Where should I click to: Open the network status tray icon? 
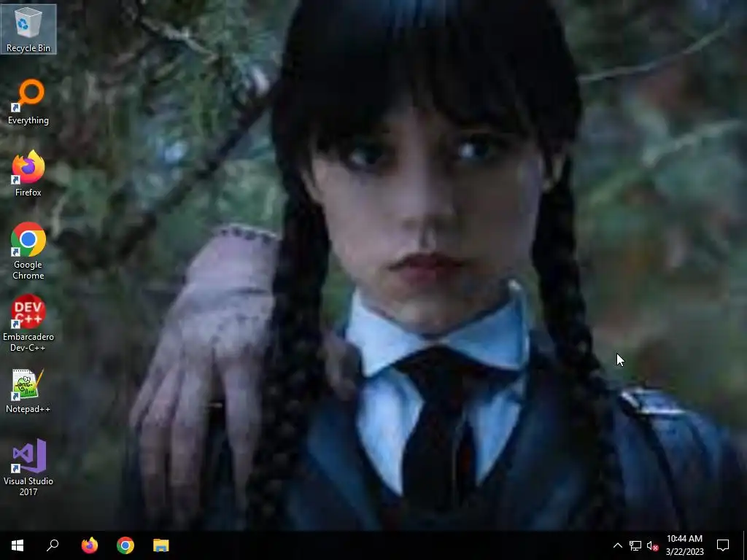tap(635, 545)
